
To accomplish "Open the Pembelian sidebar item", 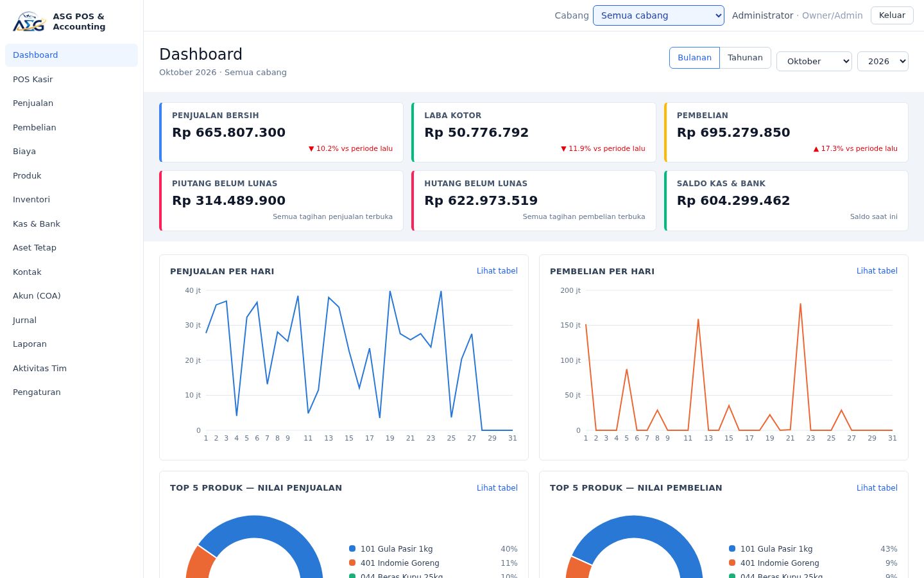I will click(x=71, y=127).
